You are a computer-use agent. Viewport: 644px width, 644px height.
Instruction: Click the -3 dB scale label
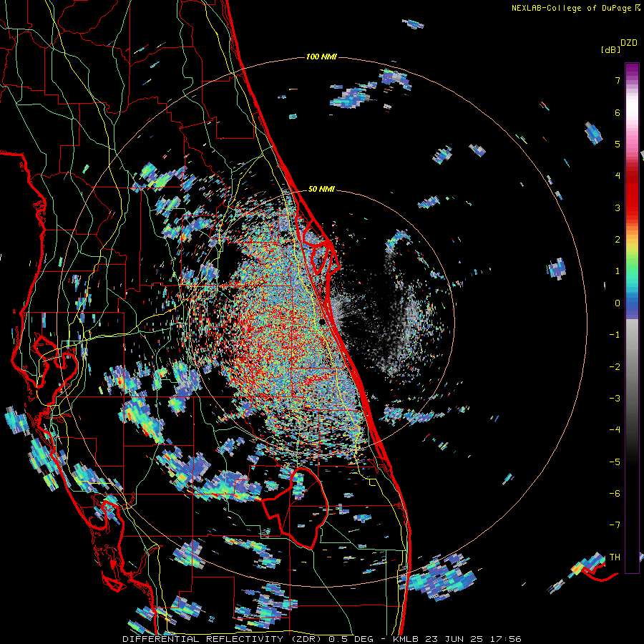pyautogui.click(x=615, y=399)
